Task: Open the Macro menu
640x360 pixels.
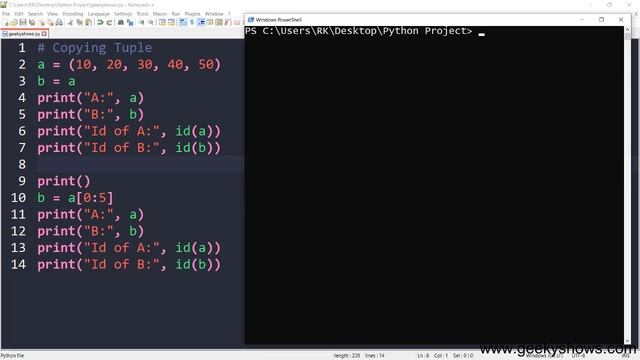Action: pyautogui.click(x=160, y=14)
